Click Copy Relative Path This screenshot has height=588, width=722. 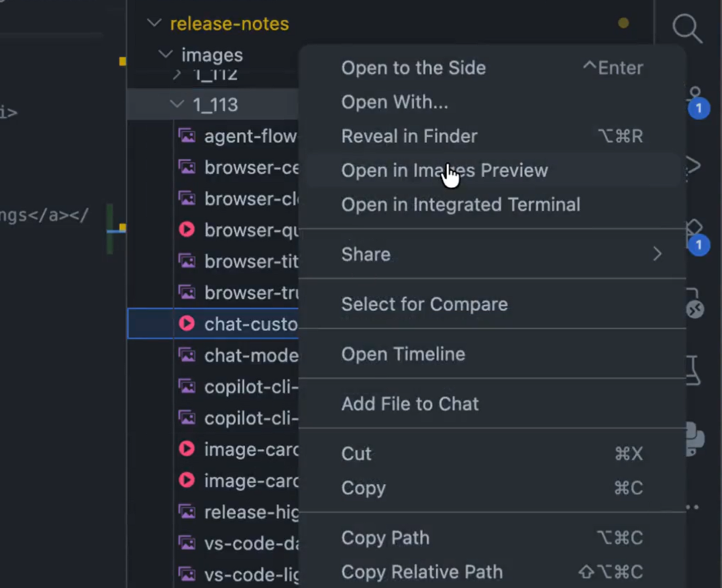pyautogui.click(x=421, y=572)
